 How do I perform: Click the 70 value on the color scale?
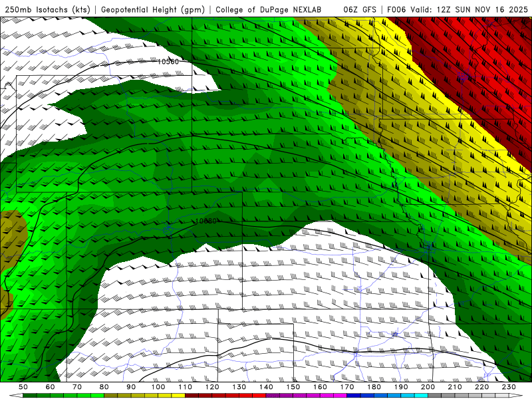[x=77, y=387]
